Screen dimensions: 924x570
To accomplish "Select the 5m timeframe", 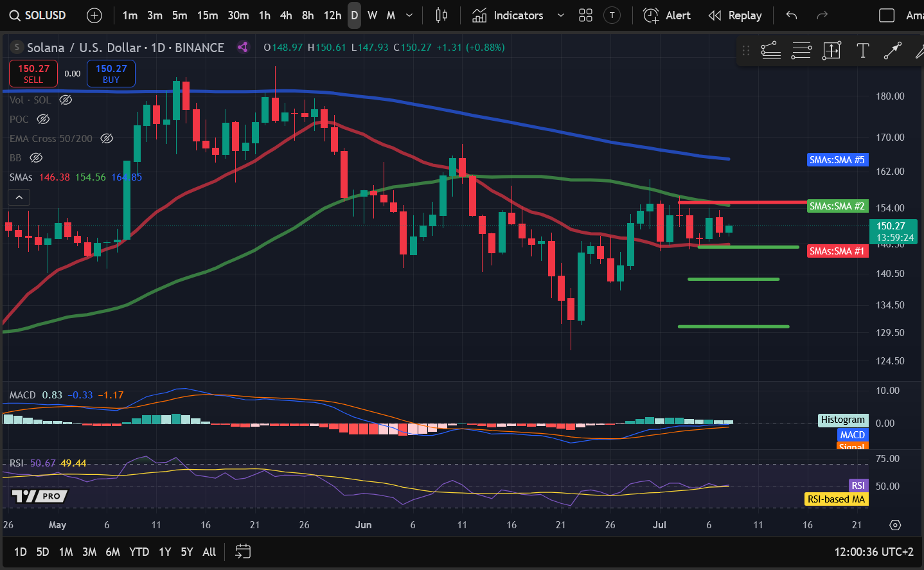I will pos(180,15).
